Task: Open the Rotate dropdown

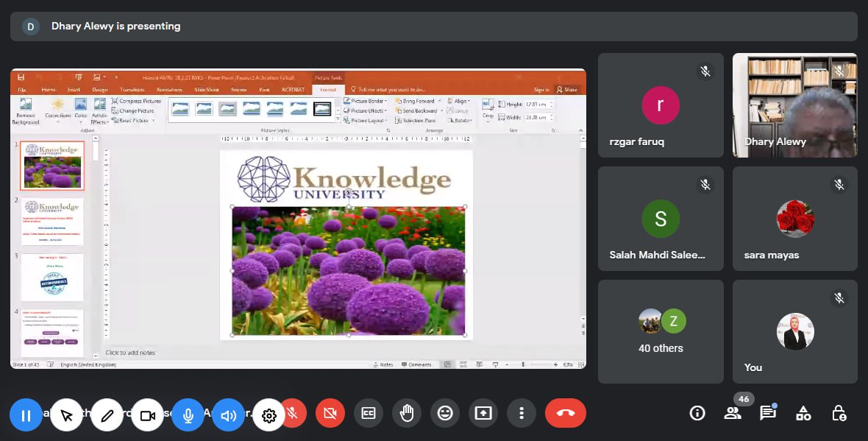Action: [459, 120]
